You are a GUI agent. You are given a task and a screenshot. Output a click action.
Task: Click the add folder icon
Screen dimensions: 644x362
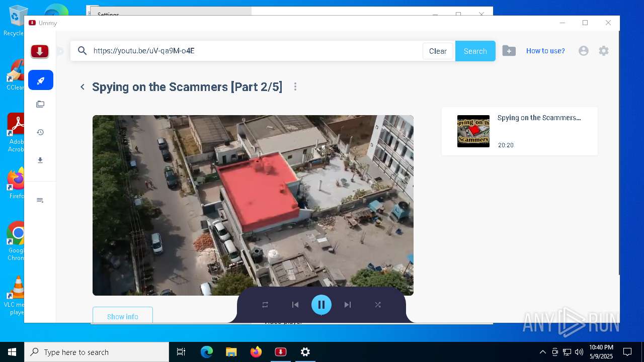point(509,51)
